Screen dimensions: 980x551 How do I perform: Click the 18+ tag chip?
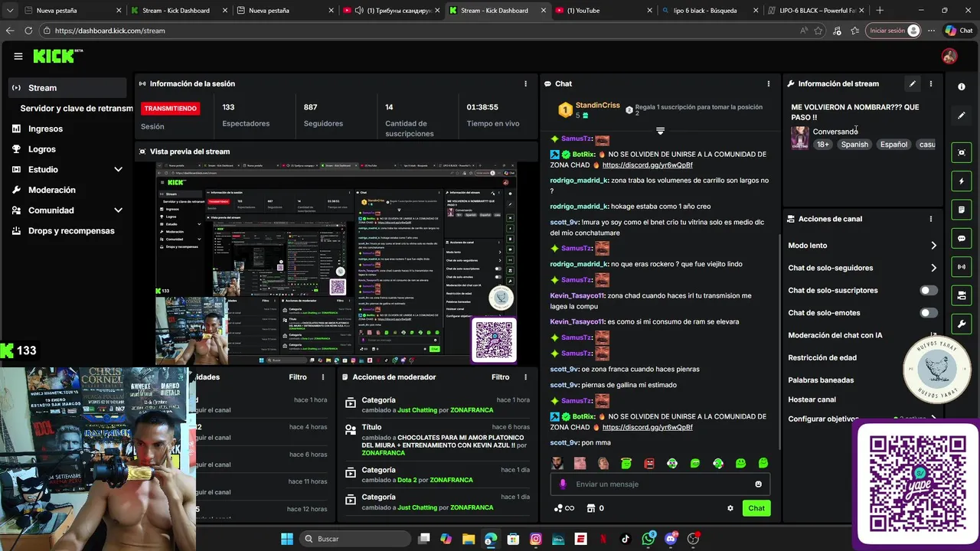tap(822, 144)
